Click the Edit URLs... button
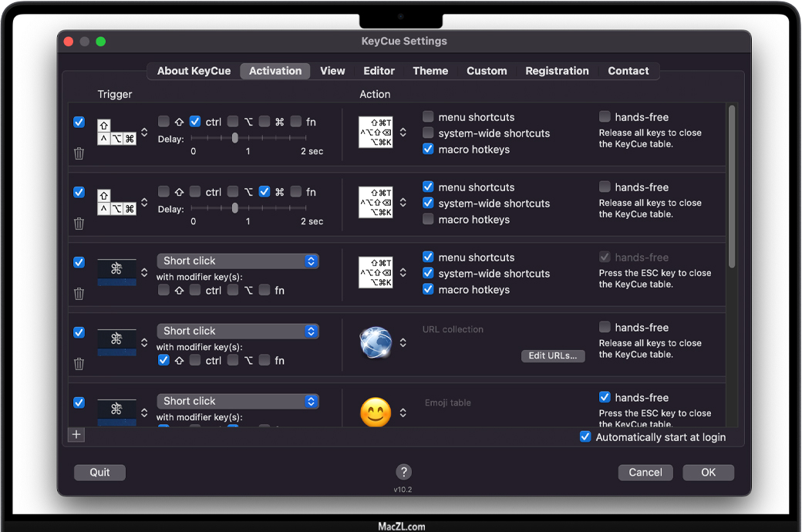Image resolution: width=802 pixels, height=532 pixels. pos(553,356)
